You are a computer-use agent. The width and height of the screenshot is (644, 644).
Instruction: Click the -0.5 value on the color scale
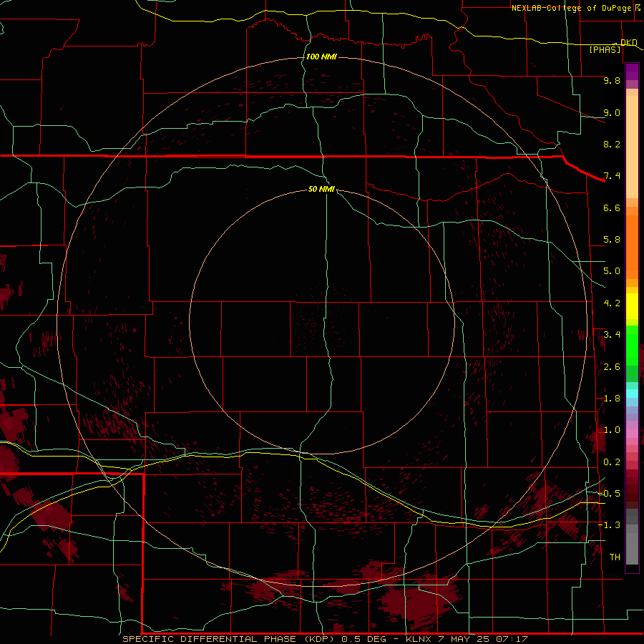point(609,494)
